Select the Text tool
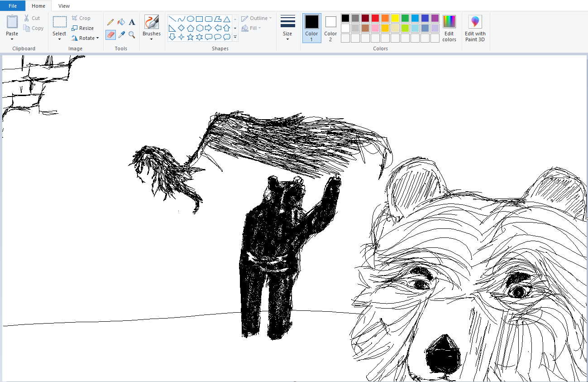Image resolution: width=588 pixels, height=382 pixels. 132,22
